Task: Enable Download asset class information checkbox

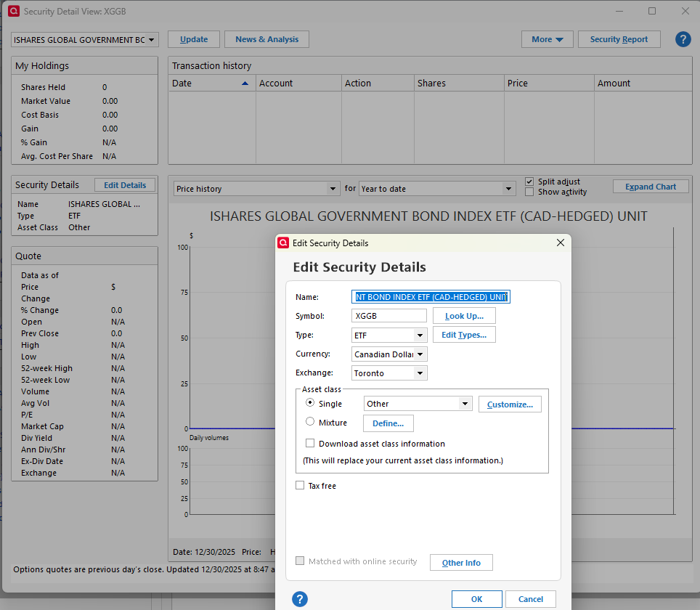Action: point(310,443)
